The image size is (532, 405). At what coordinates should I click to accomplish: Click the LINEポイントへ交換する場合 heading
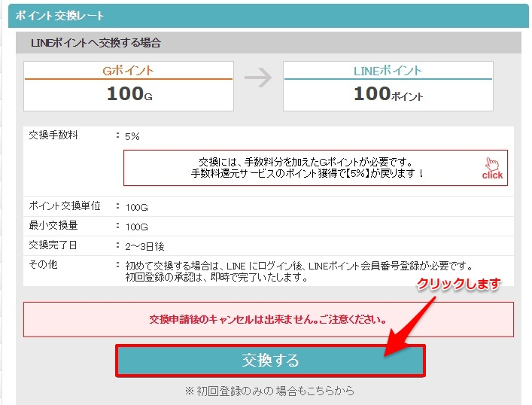click(96, 43)
